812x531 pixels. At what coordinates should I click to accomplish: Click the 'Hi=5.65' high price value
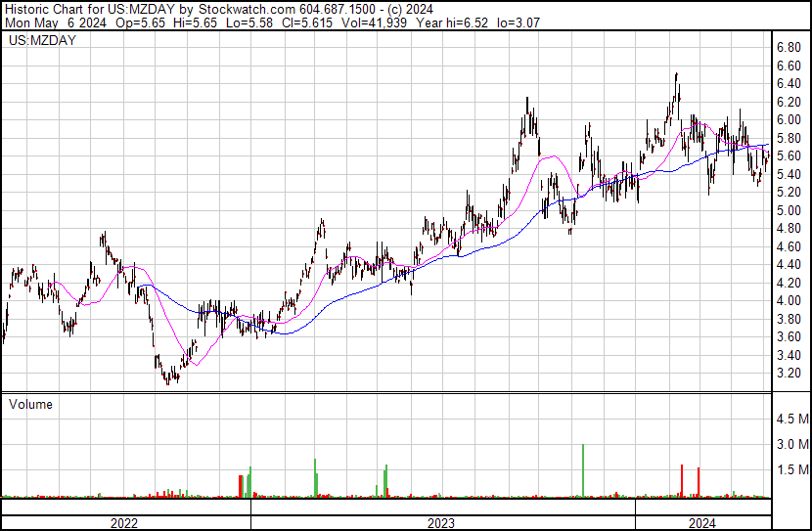196,22
